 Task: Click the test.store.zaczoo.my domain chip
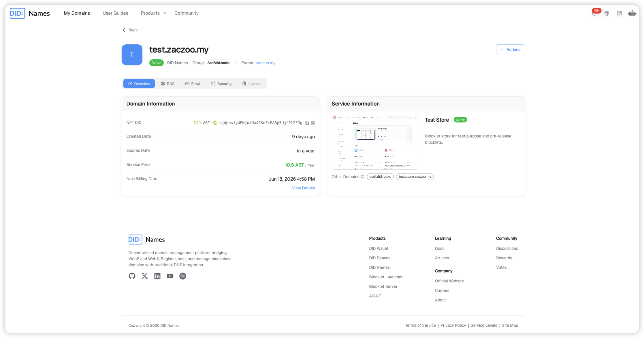click(415, 177)
